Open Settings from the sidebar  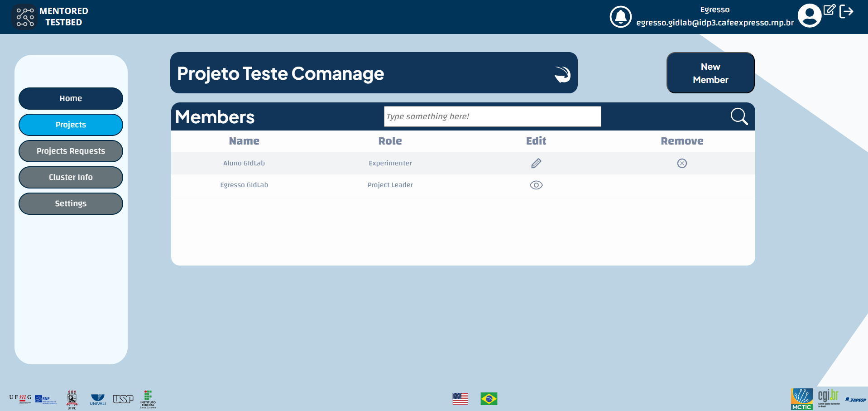[71, 203]
